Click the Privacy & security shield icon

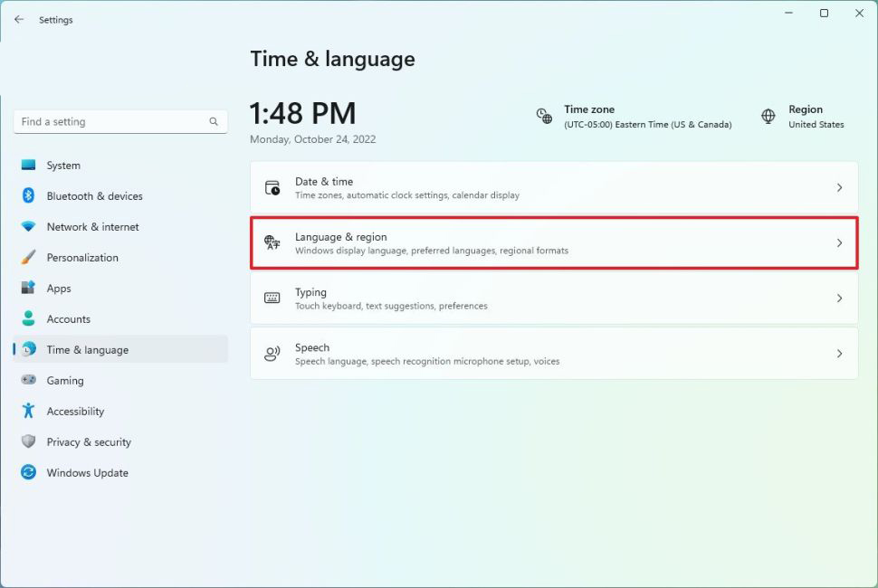(29, 442)
